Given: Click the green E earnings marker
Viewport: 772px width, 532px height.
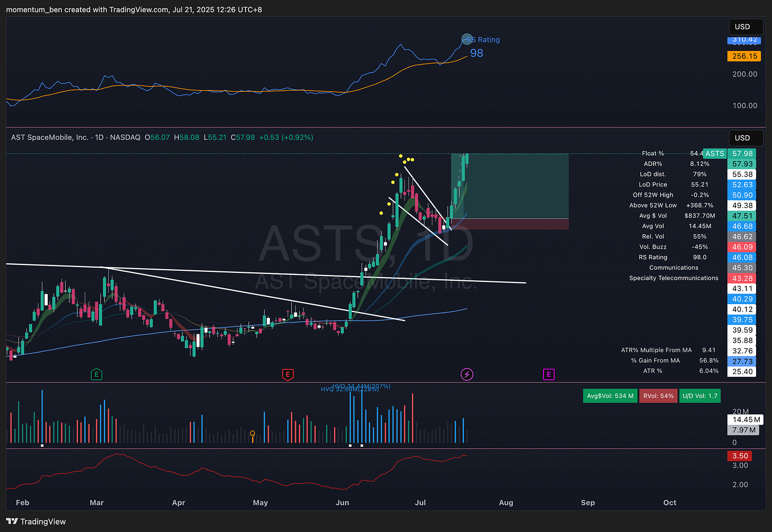Looking at the screenshot, I should point(96,375).
